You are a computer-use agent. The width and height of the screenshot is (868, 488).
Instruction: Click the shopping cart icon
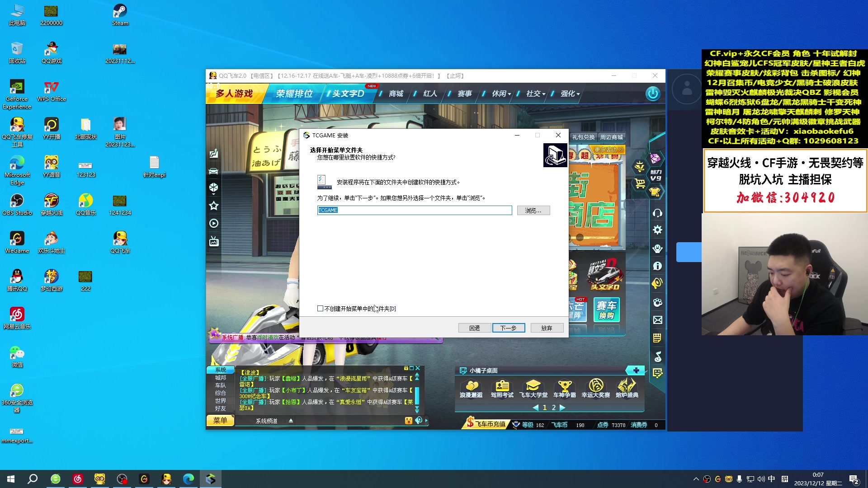click(x=640, y=183)
